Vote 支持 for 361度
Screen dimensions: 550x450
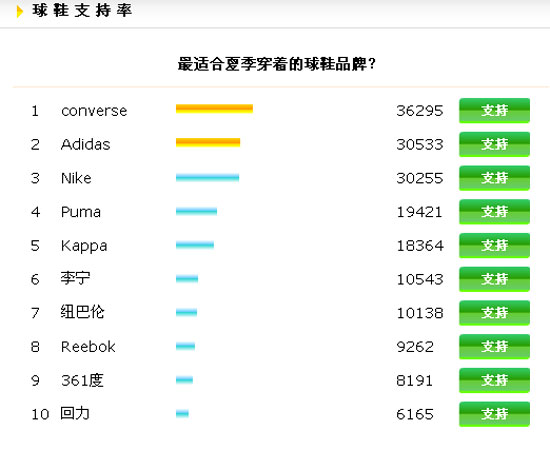coord(494,380)
